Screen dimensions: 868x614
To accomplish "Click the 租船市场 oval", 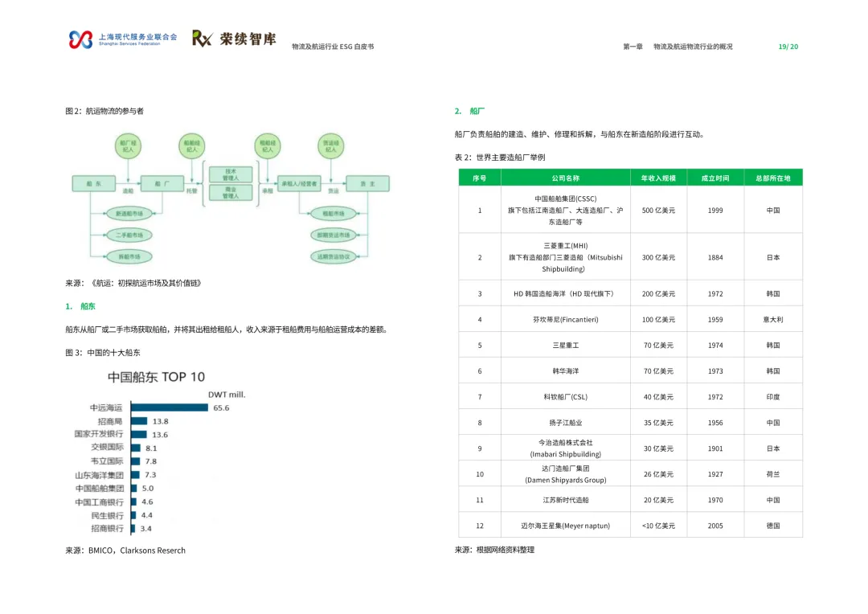I will click(334, 213).
